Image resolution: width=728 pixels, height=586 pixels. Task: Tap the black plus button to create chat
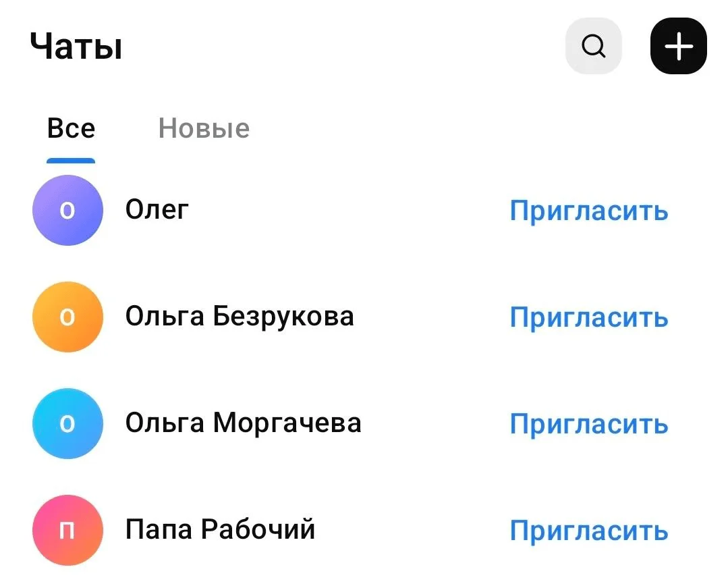(678, 47)
